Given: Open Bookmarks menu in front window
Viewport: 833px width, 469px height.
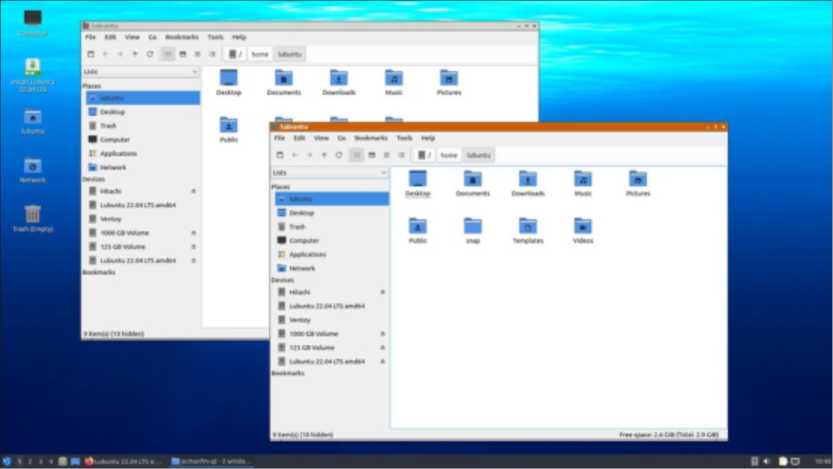Looking at the screenshot, I should [x=371, y=138].
